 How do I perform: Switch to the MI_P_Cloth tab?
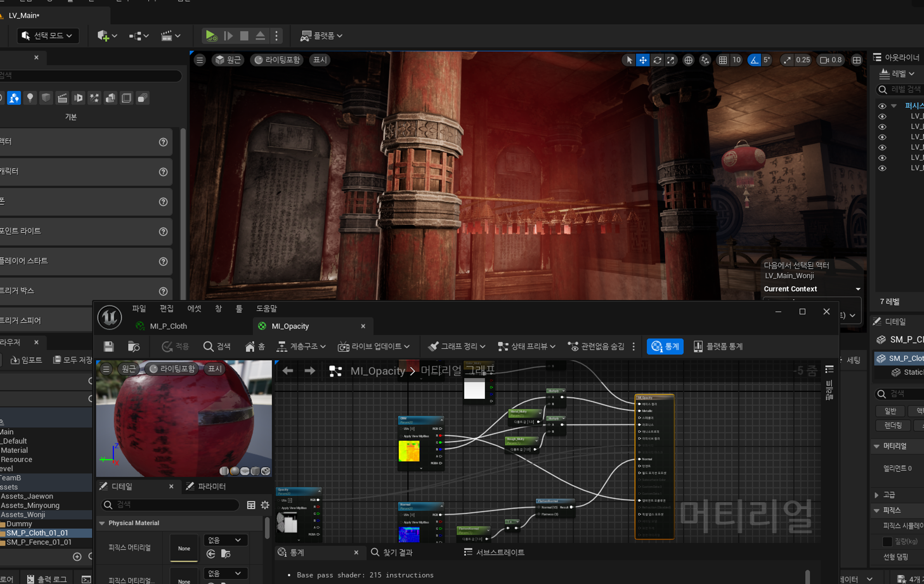click(168, 326)
